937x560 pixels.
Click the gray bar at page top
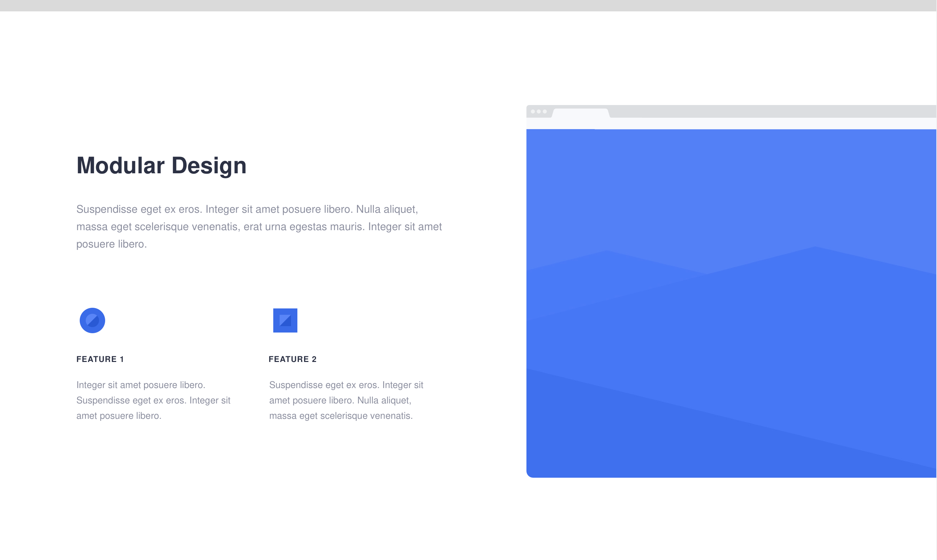tap(468, 5)
